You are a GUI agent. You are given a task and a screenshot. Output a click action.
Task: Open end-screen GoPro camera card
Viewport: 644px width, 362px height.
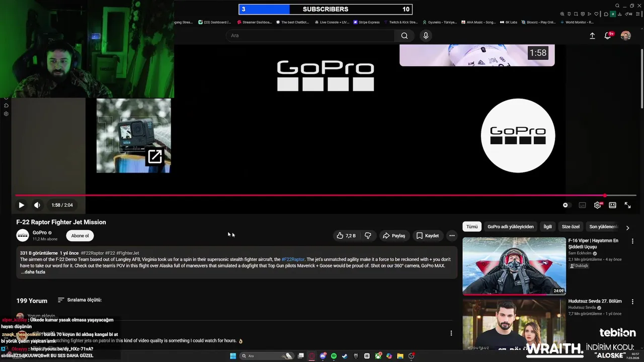point(133,136)
